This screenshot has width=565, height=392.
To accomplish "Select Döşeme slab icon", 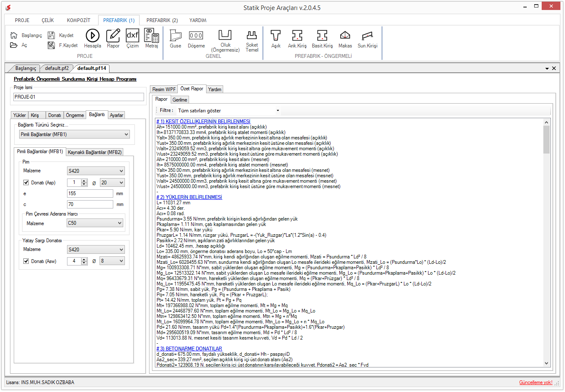I will pos(196,35).
